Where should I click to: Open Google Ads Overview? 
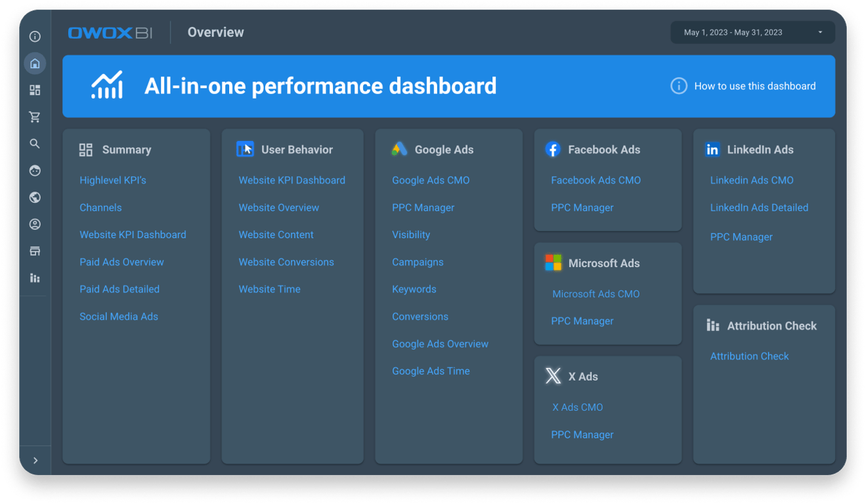(x=440, y=344)
